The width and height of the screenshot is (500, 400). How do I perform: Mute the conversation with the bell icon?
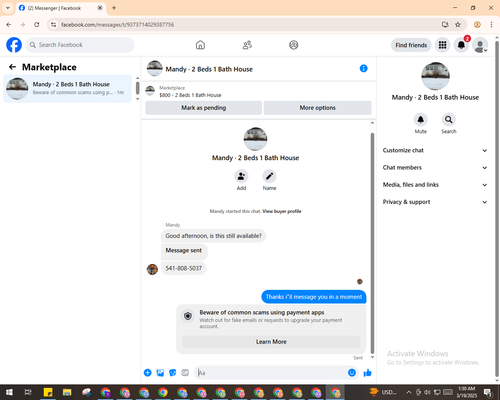point(421,119)
